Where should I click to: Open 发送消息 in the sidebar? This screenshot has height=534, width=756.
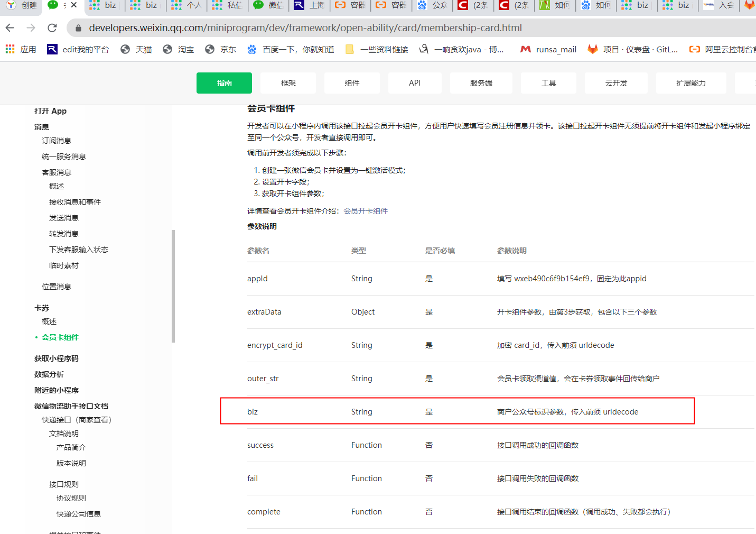[64, 218]
